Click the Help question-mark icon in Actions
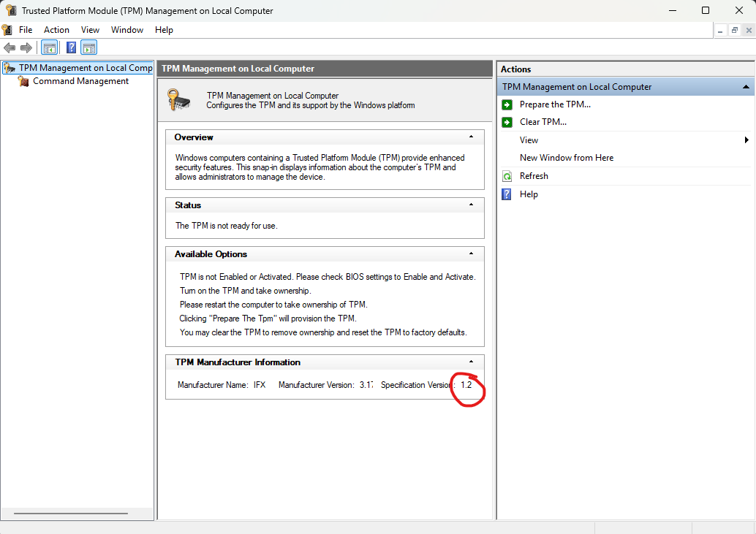 click(506, 194)
